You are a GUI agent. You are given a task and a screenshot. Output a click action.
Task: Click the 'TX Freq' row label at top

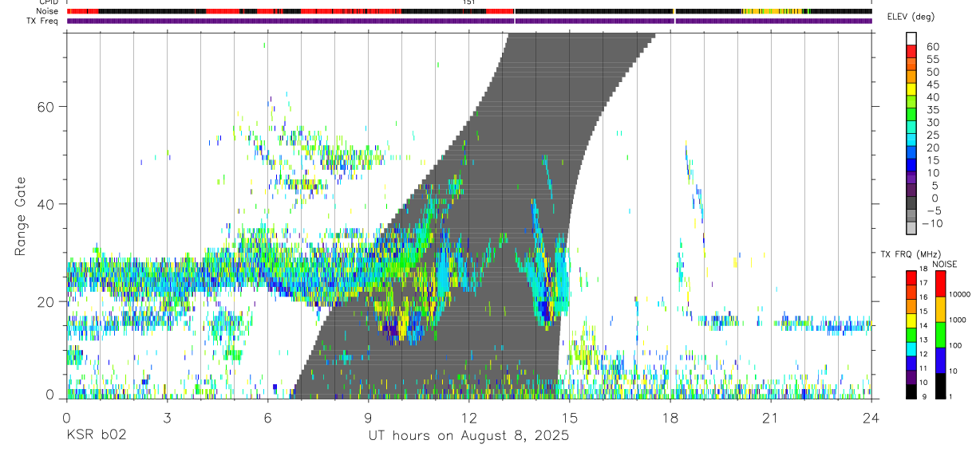[43, 21]
